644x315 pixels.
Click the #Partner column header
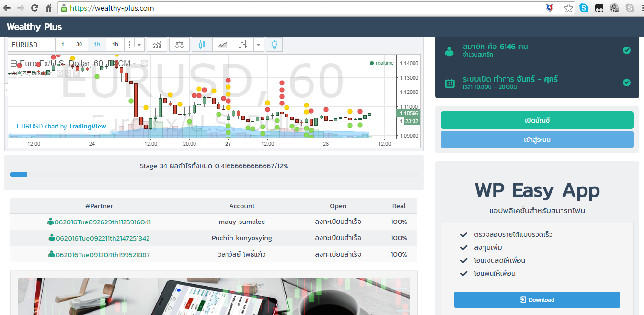[99, 206]
